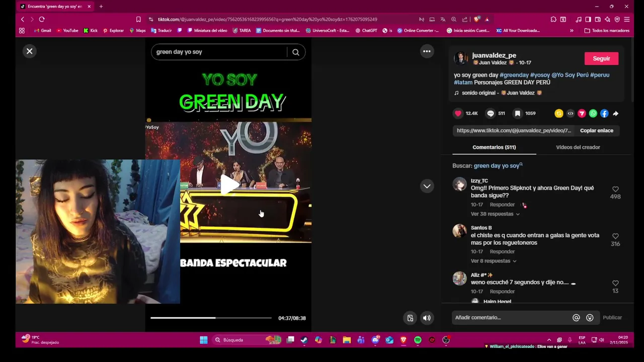Like Santos B's comment heart (316)
Screen dimensions: 644x362
click(615, 236)
